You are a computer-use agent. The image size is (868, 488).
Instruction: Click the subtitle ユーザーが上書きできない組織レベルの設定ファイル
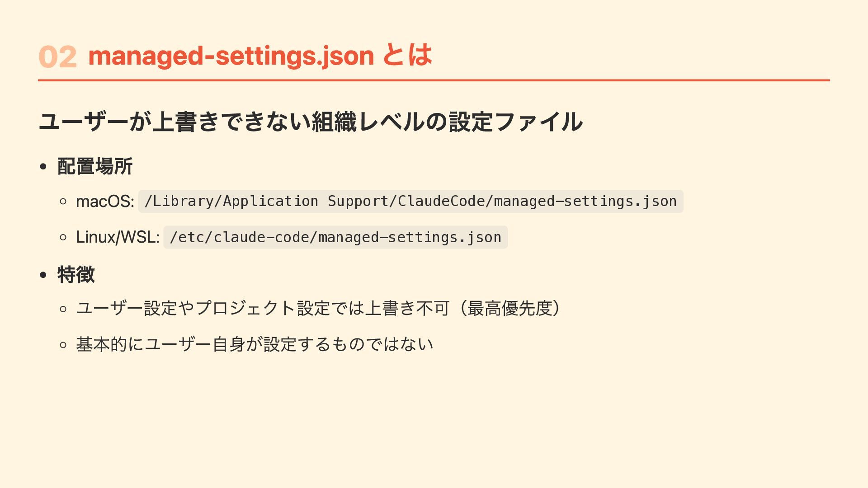click(311, 122)
